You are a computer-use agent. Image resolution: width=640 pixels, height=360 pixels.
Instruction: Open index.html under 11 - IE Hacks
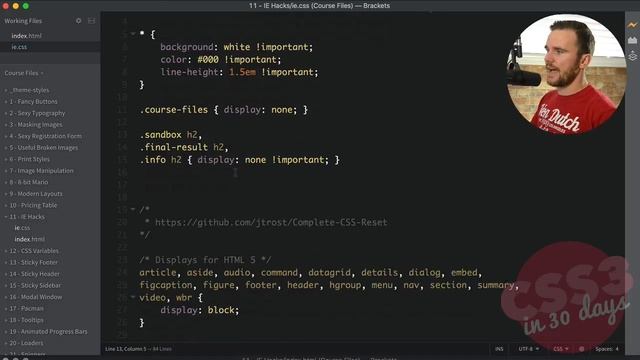pyautogui.click(x=29, y=239)
